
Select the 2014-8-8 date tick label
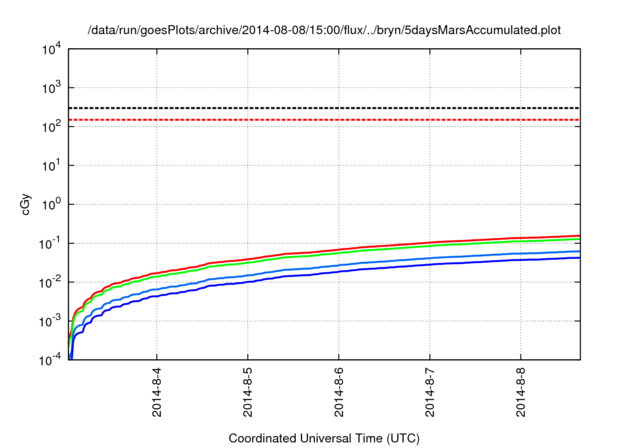[521, 393]
